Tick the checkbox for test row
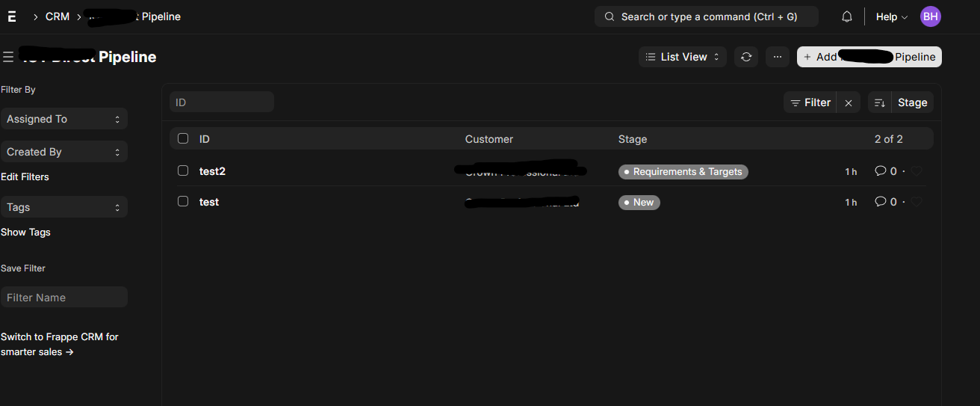Image resolution: width=980 pixels, height=406 pixels. pos(183,202)
